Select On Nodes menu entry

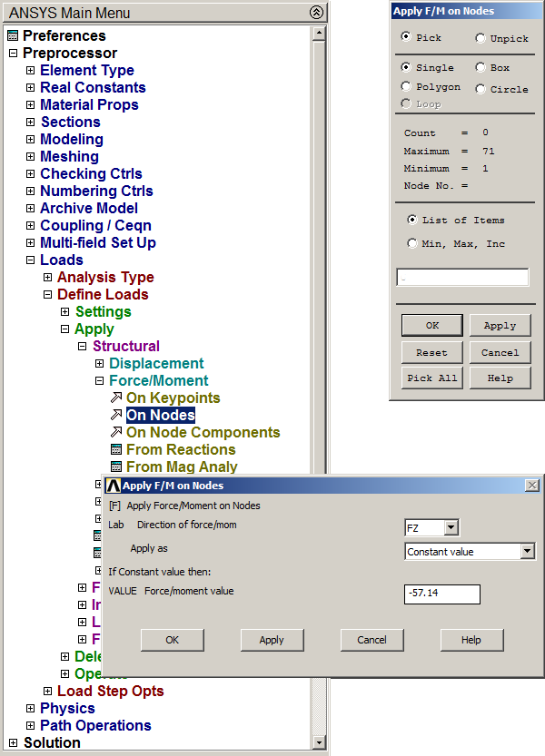[160, 416]
